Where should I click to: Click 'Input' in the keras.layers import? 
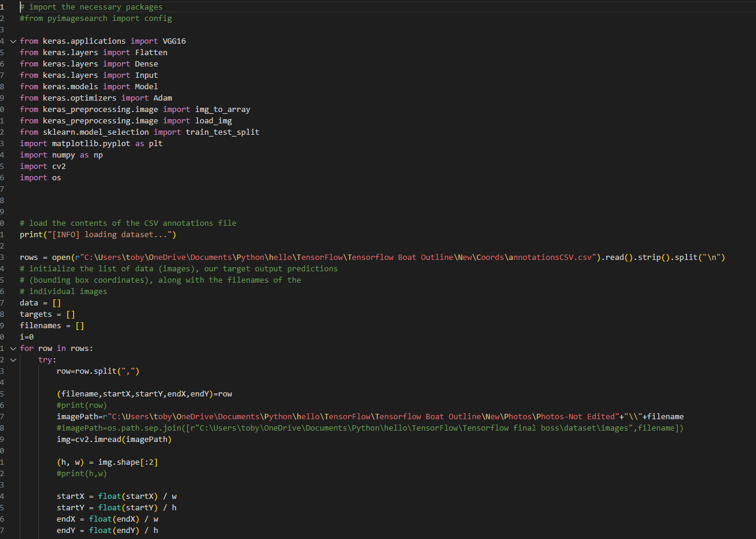pyautogui.click(x=146, y=75)
